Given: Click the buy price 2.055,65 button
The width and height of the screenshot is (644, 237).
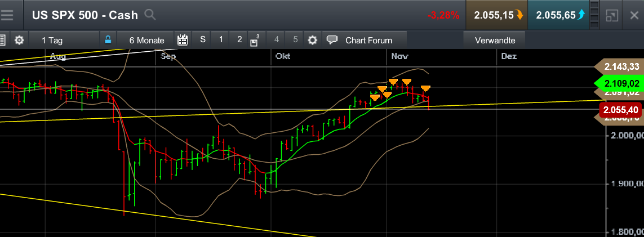Looking at the screenshot, I should 558,16.
